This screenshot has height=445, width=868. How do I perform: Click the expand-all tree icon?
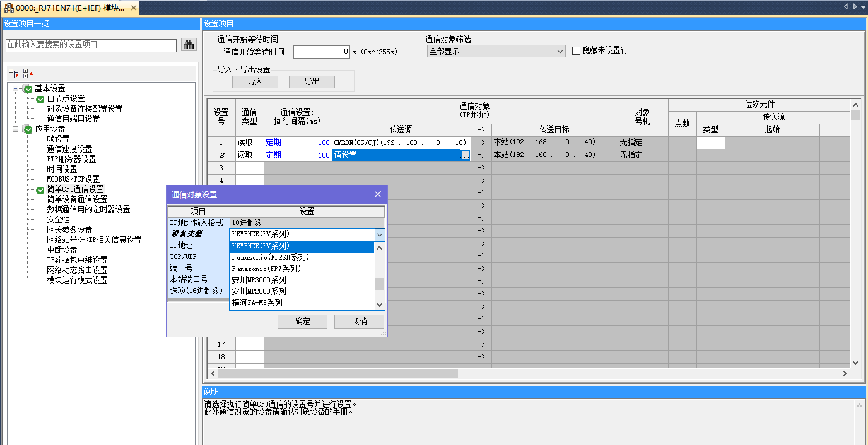tap(13, 74)
